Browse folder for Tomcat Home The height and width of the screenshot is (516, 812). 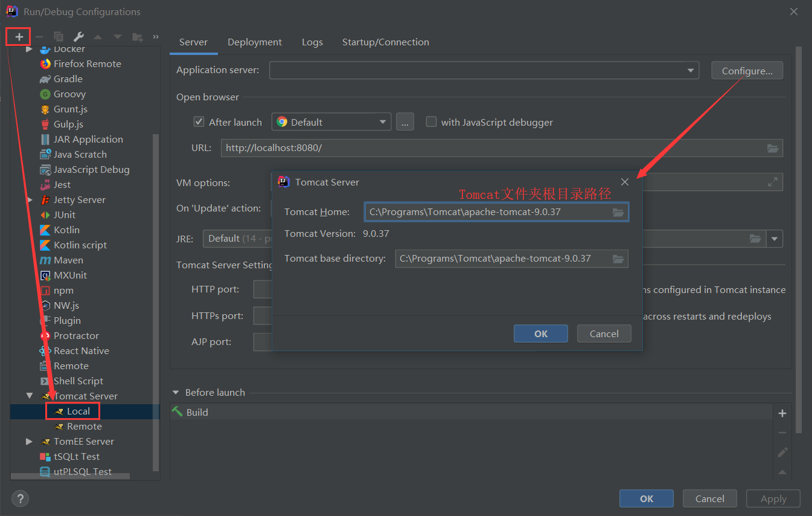click(x=618, y=212)
